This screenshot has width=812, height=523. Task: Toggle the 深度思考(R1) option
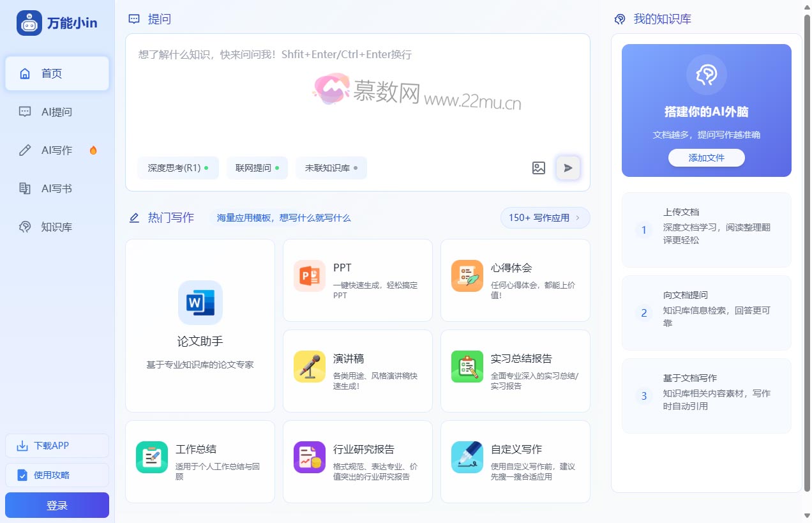click(178, 168)
